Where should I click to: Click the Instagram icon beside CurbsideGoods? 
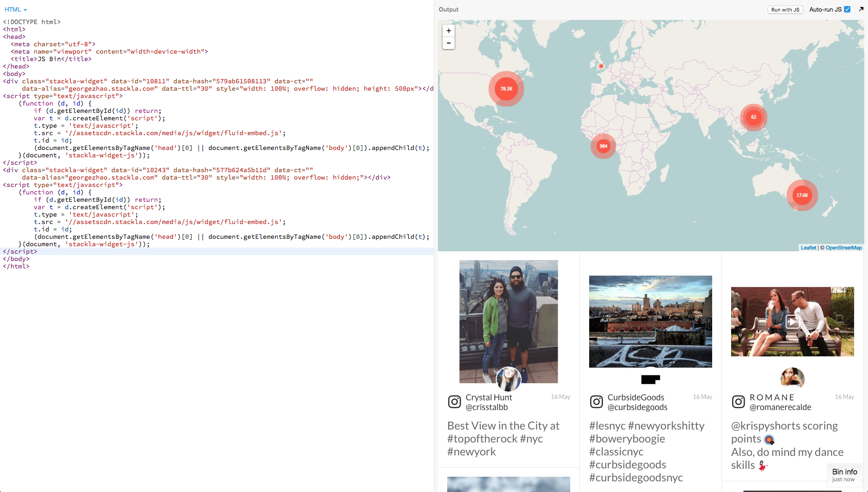click(597, 402)
